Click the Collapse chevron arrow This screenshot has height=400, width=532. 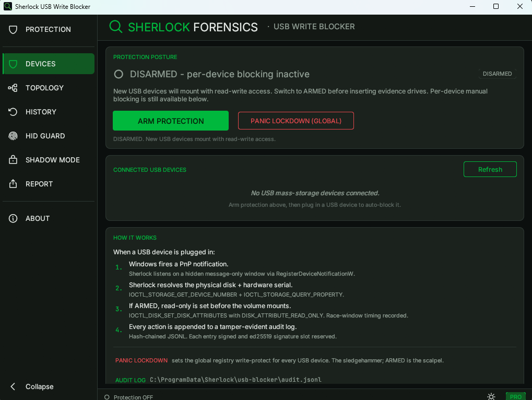[x=13, y=386]
